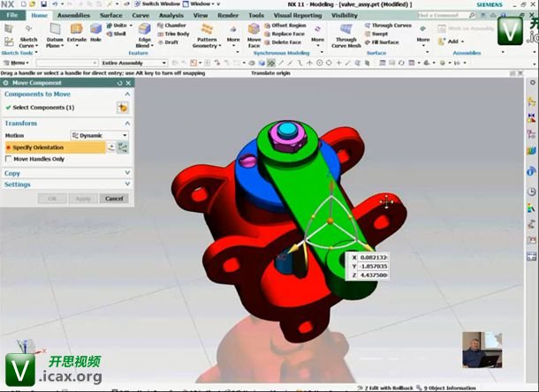Click the Swept command
This screenshot has height=392, width=539.
376,34
